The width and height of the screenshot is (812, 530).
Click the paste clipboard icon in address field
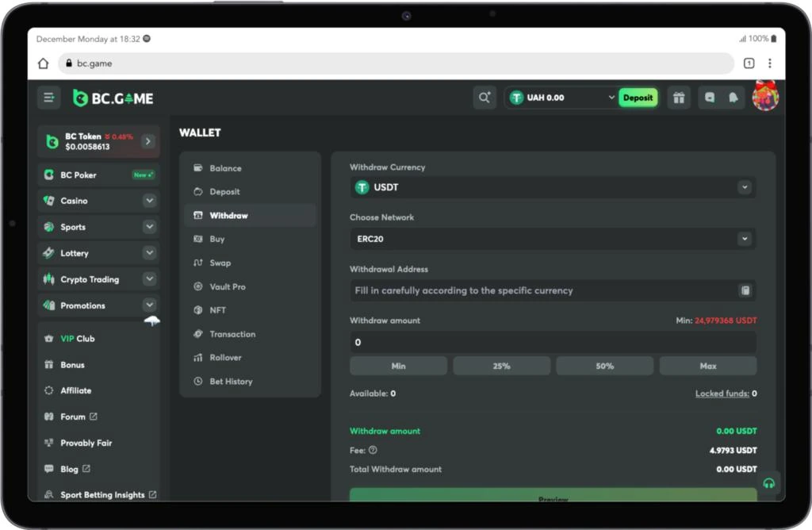pos(745,290)
